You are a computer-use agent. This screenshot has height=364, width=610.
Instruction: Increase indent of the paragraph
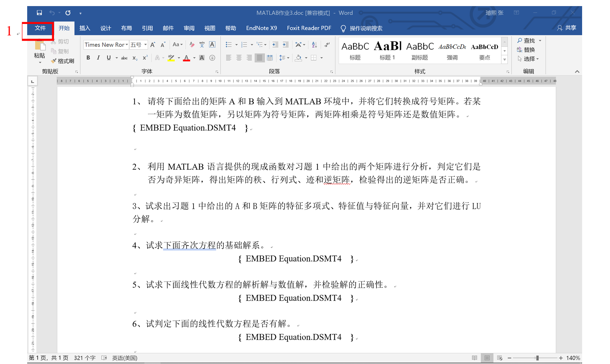[x=285, y=44]
